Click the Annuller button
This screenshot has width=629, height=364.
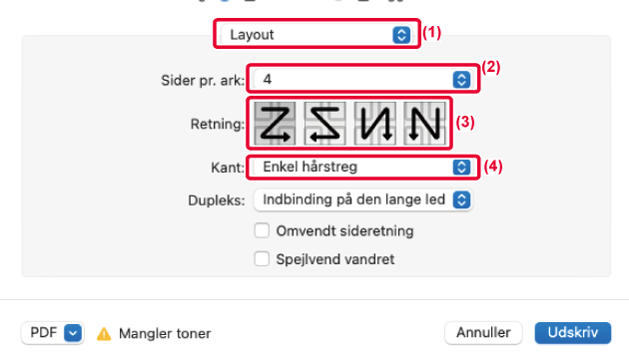[x=483, y=333]
